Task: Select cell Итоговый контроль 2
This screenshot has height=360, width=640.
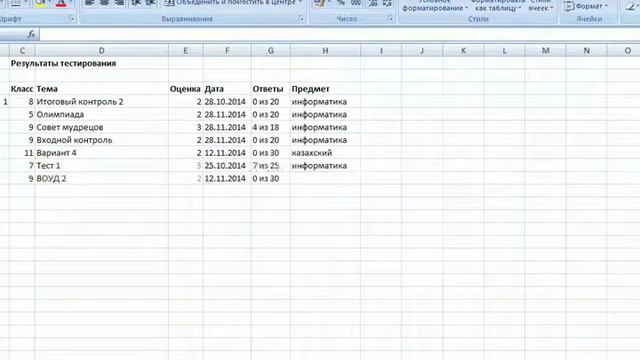Action: 102,102
